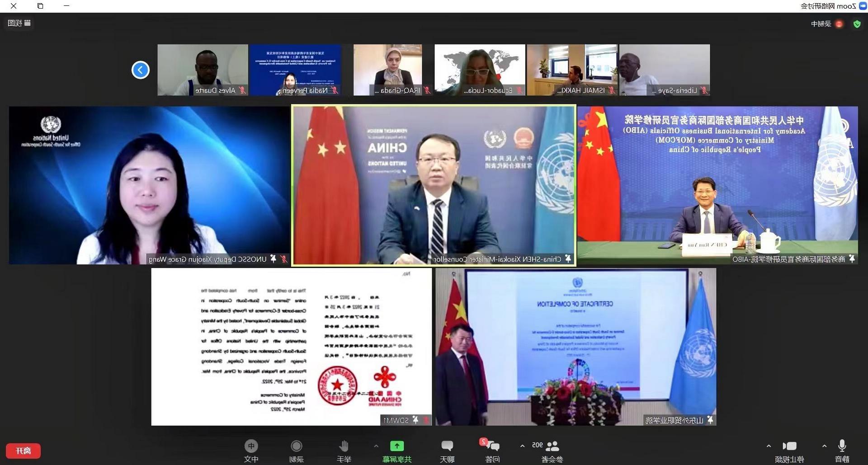Select ISMAIL HAKKI video thumbnail
This screenshot has height=465, width=868.
[x=572, y=70]
